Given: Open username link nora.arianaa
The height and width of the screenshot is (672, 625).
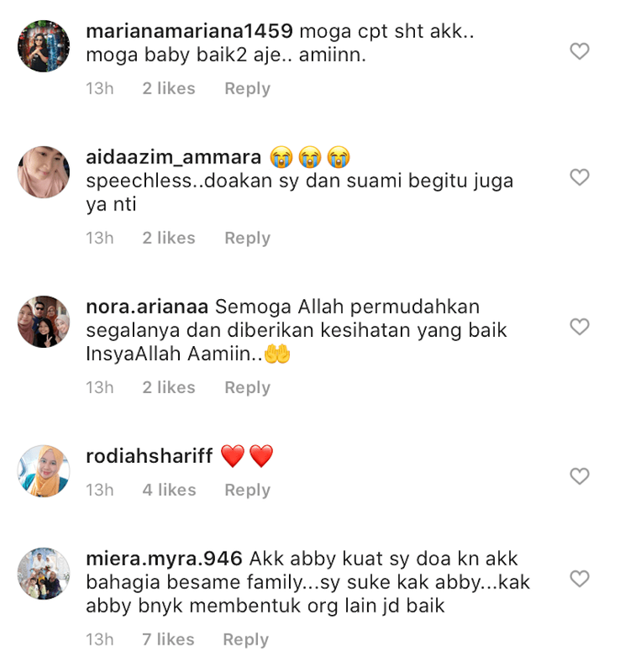Looking at the screenshot, I should pyautogui.click(x=147, y=307).
